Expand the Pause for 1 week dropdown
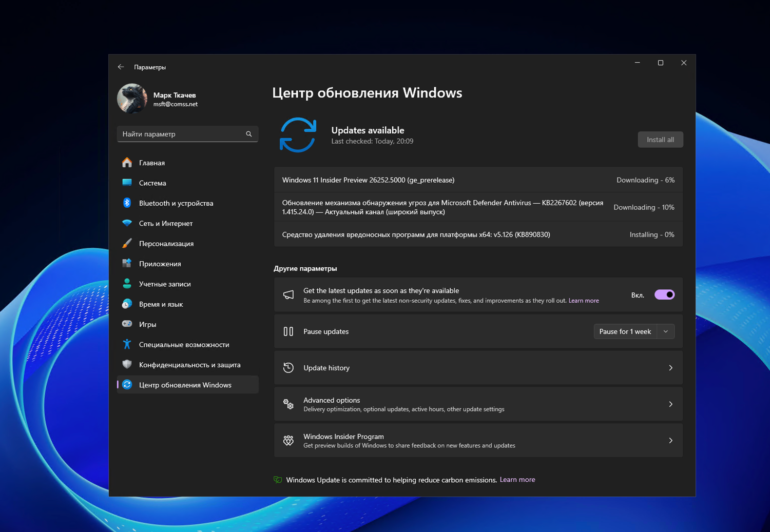 coord(665,331)
